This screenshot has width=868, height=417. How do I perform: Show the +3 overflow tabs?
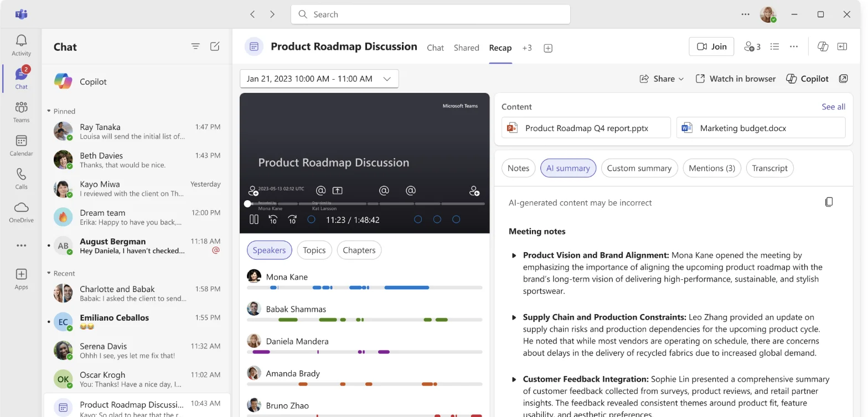pyautogui.click(x=527, y=48)
